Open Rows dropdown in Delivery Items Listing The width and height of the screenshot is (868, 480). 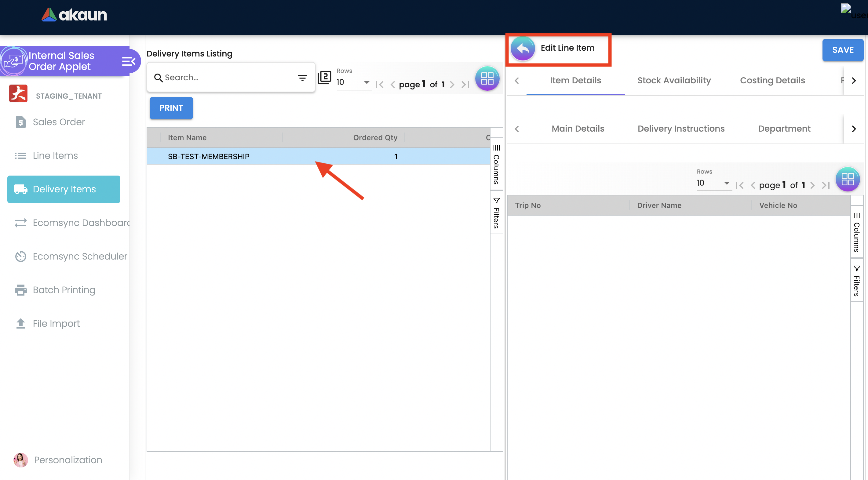pyautogui.click(x=353, y=82)
